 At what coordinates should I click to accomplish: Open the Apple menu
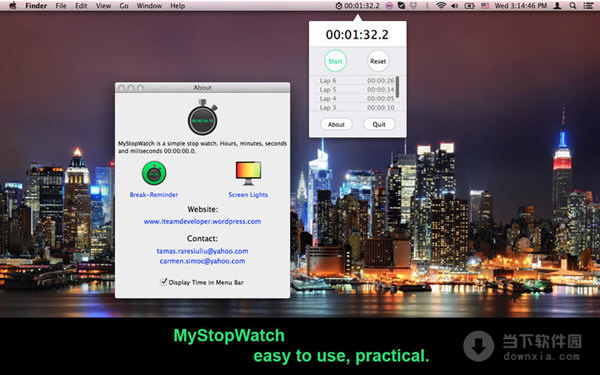(x=13, y=5)
